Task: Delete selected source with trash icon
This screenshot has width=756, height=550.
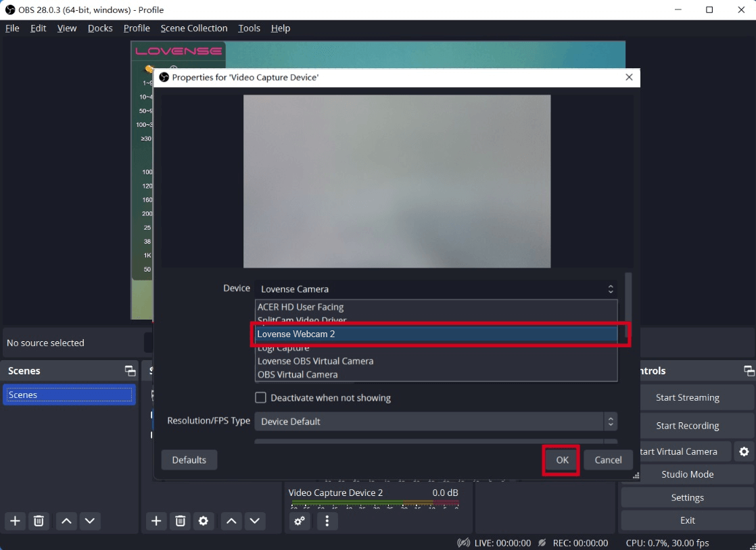Action: coord(180,521)
